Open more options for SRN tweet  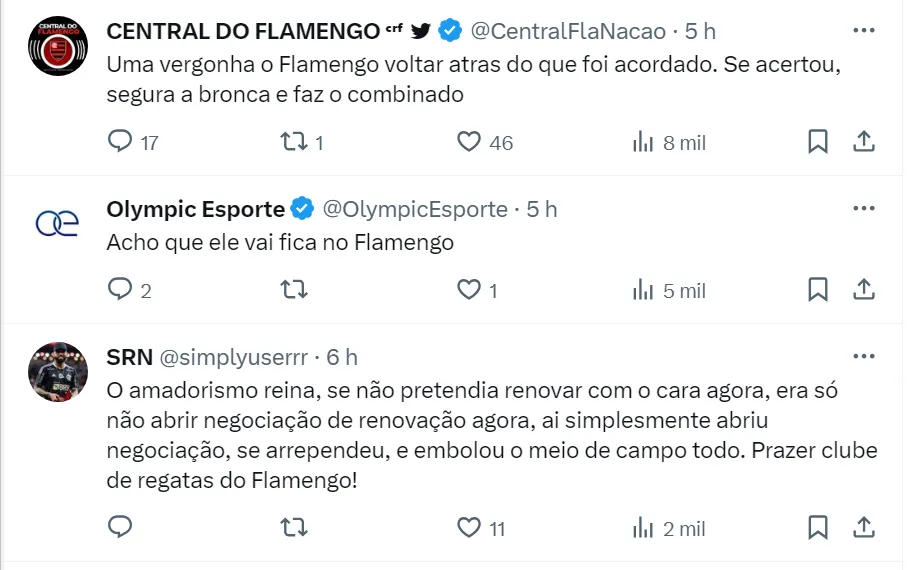point(863,357)
